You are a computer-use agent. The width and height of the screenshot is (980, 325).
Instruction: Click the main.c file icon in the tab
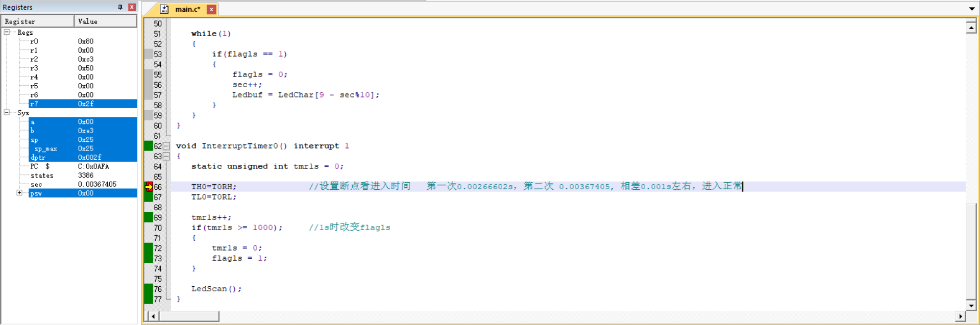tap(164, 9)
